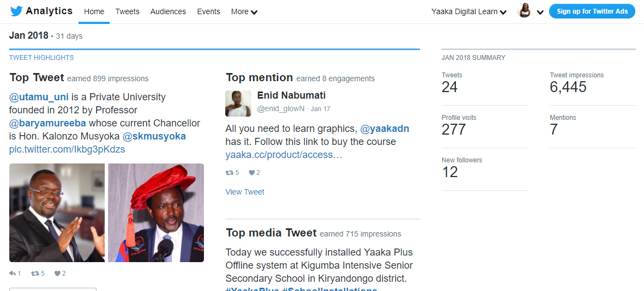Expand the profile arrow next to avatar
This screenshot has height=291, width=644.
coord(540,12)
